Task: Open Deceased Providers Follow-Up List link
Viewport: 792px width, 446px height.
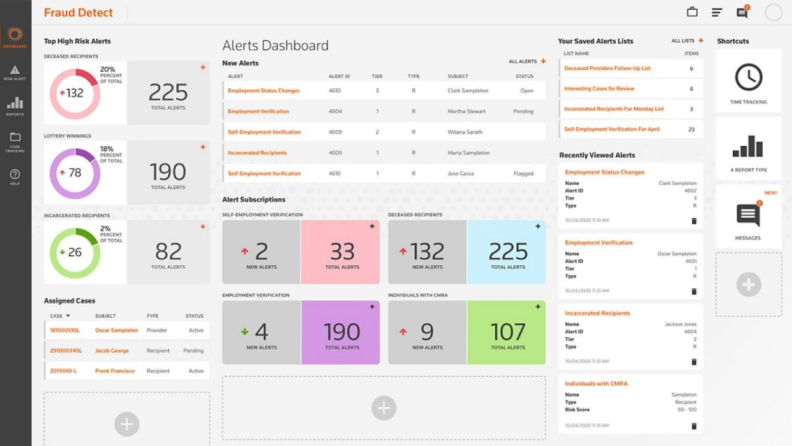Action: (x=606, y=69)
